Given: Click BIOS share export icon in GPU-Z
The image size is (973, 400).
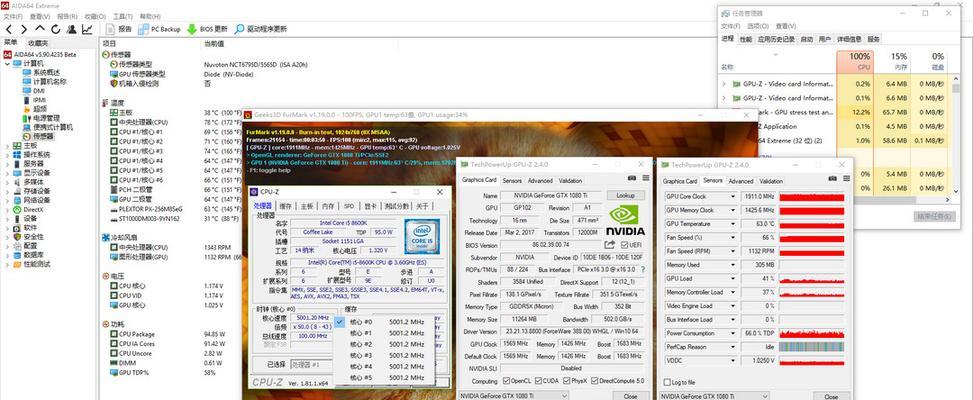Looking at the screenshot, I should pos(611,245).
